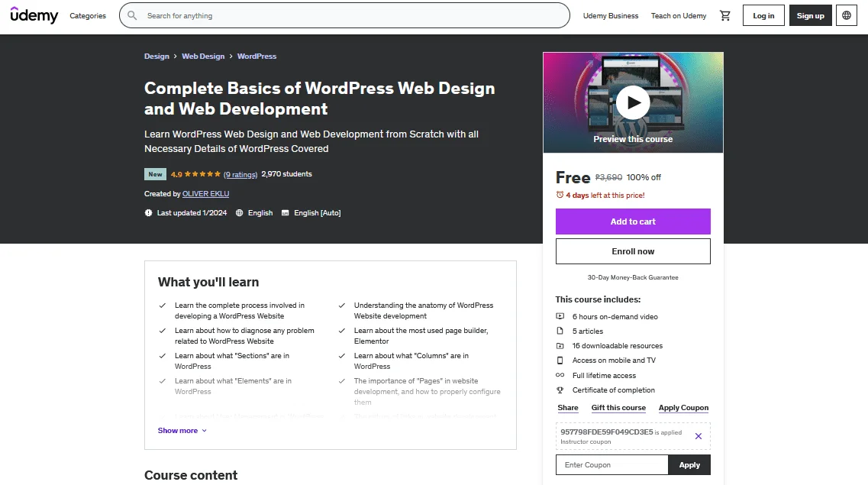Click the last updated badge icon
This screenshot has height=485, width=868.
tap(148, 212)
